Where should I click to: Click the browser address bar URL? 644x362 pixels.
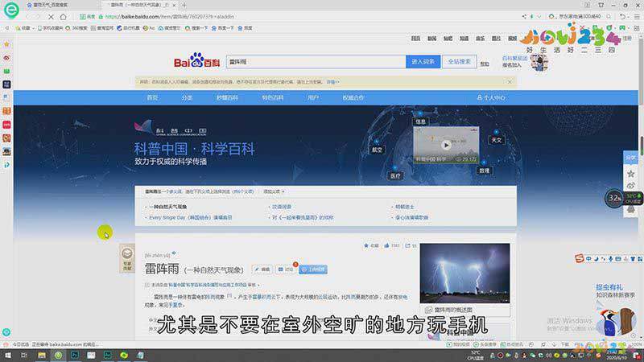pyautogui.click(x=170, y=17)
